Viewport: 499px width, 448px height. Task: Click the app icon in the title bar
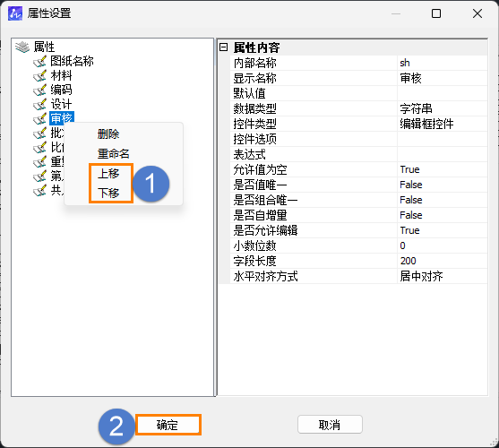tap(15, 13)
